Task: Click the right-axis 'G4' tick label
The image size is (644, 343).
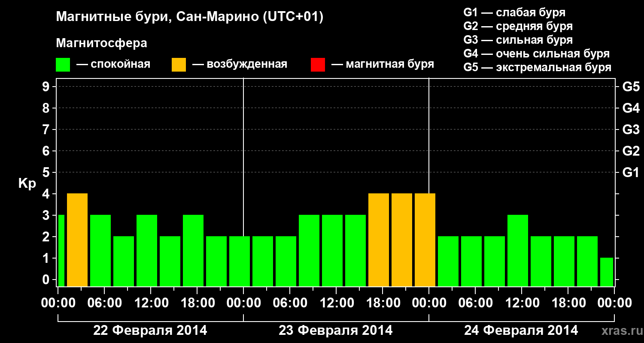Action: [631, 108]
